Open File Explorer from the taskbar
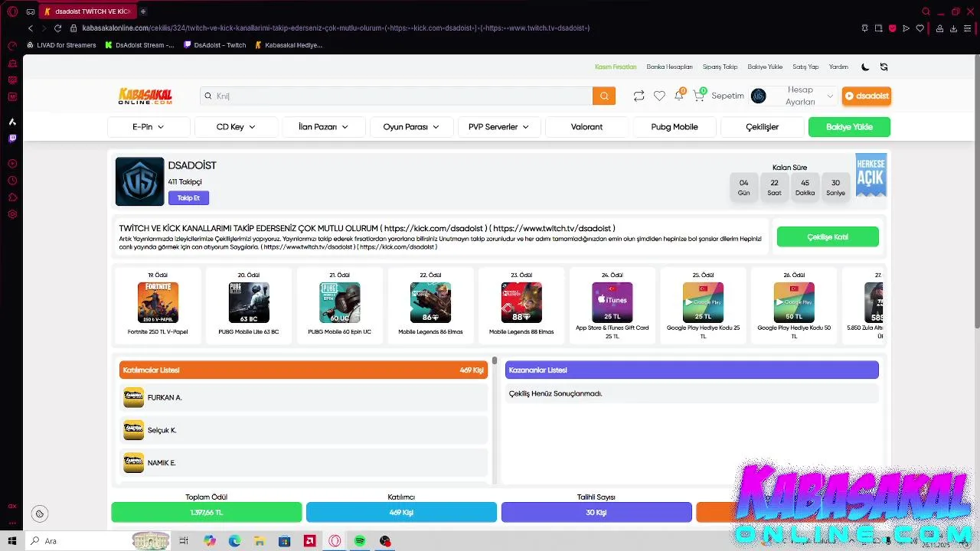 click(x=260, y=541)
